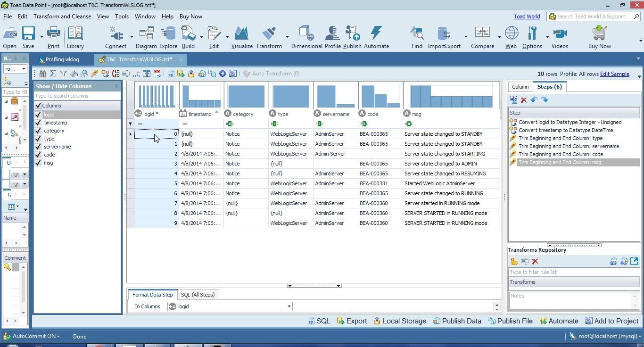The image size is (644, 347).
Task: Expand the Save button dropdown arrow
Action: point(41,37)
